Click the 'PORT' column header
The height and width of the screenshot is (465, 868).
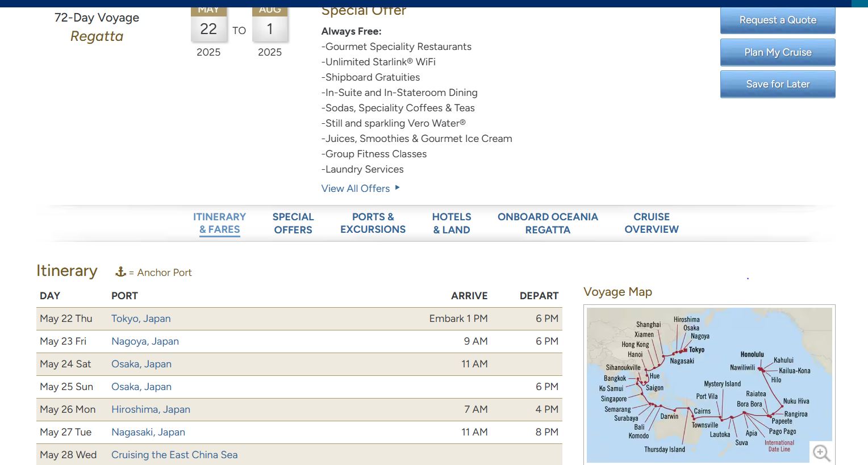click(124, 296)
